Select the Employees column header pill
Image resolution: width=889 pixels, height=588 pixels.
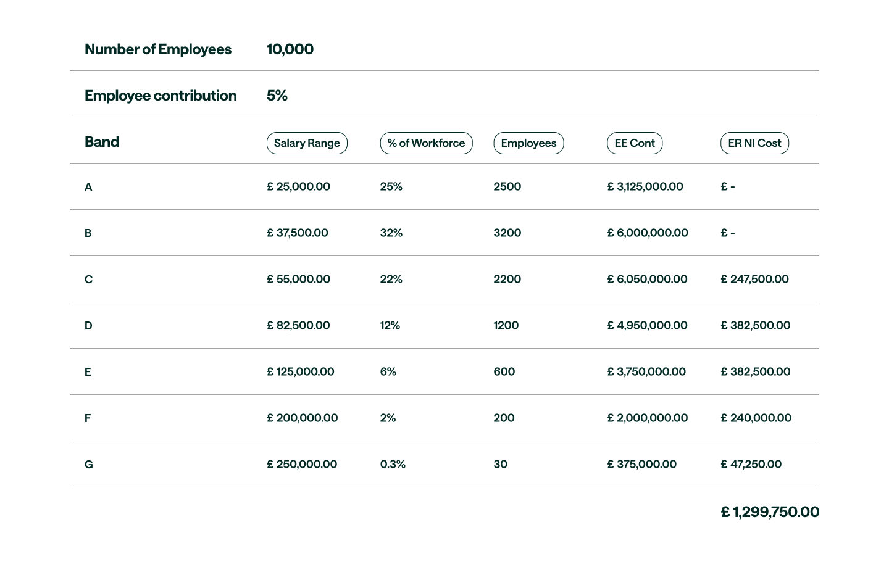click(x=528, y=143)
